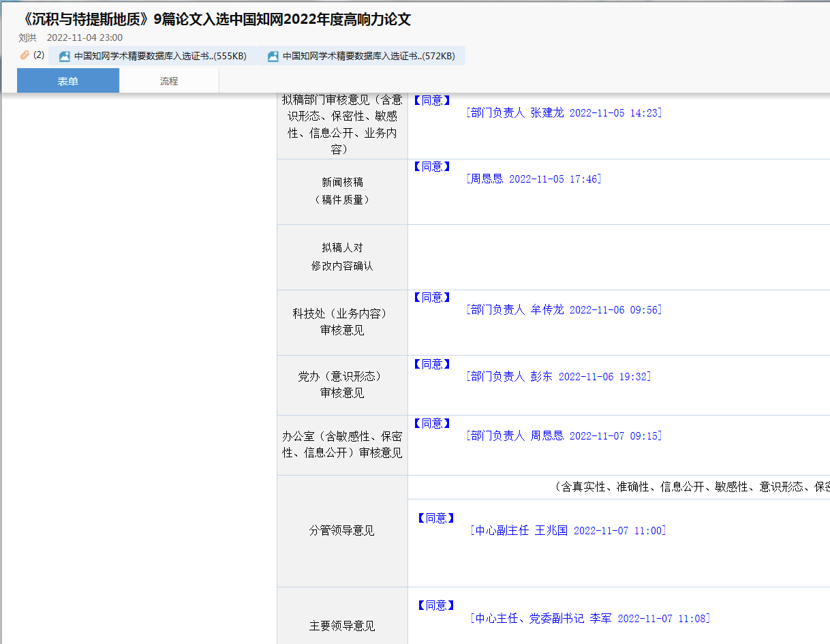The width and height of the screenshot is (830, 644).
Task: Switch to the 流程 tab
Action: coord(169,81)
